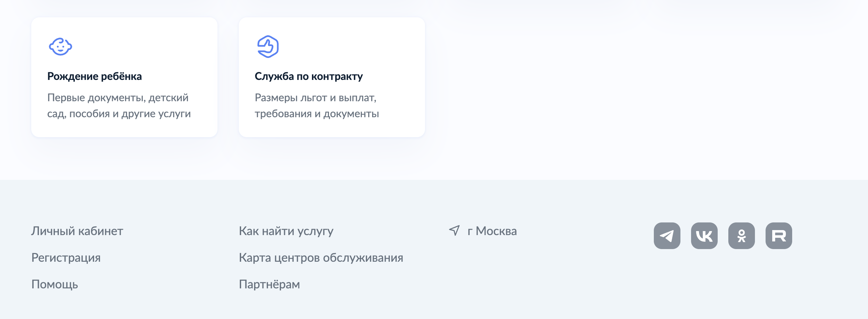Open Карта центров обслуживания link
868x319 pixels.
click(x=321, y=258)
